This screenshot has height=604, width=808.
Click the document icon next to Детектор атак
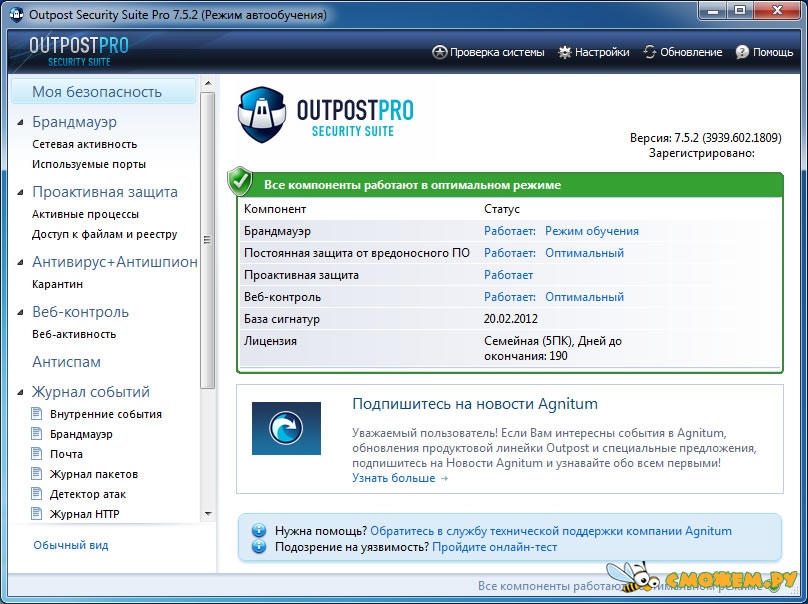[x=37, y=494]
